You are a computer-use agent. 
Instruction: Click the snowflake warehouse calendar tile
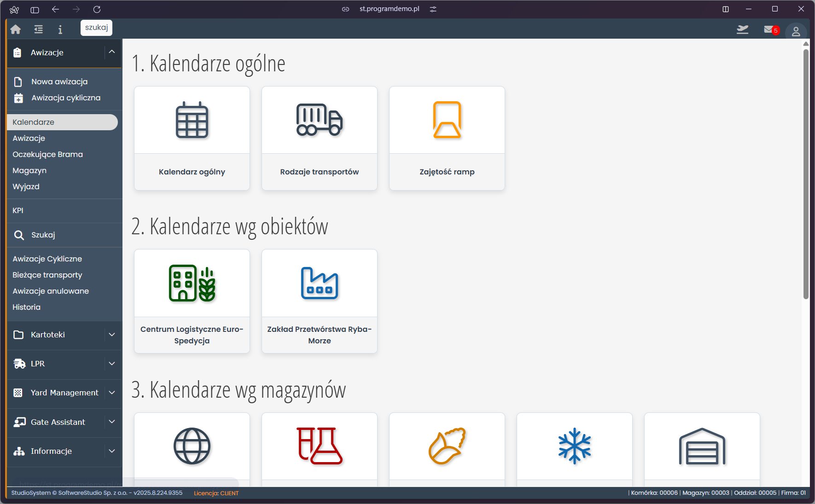pyautogui.click(x=574, y=446)
